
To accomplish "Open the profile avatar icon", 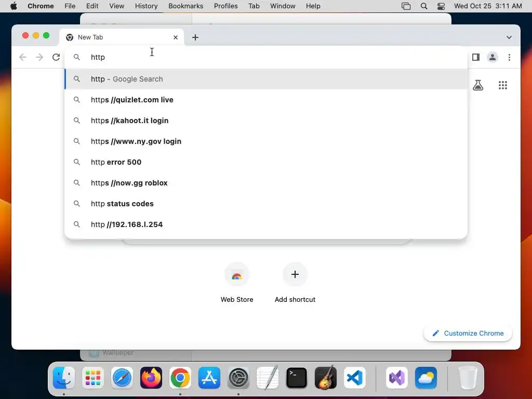I will tap(493, 57).
